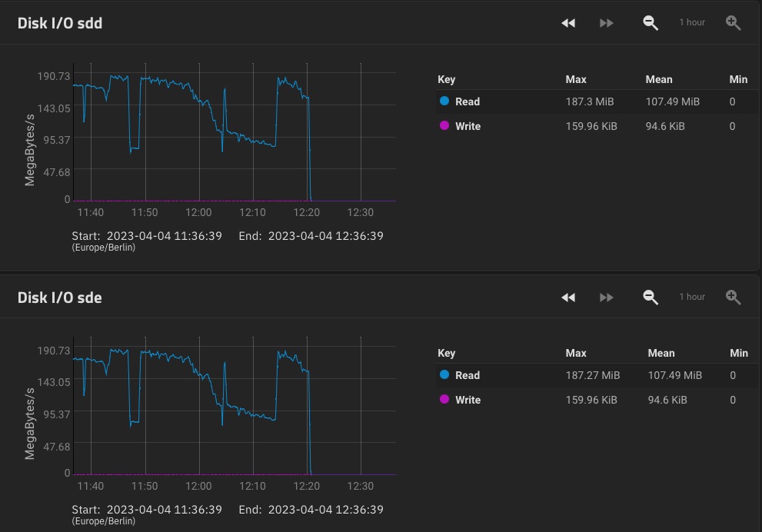Click the Max column header in sdd table
This screenshot has width=762, height=532.
click(x=576, y=80)
